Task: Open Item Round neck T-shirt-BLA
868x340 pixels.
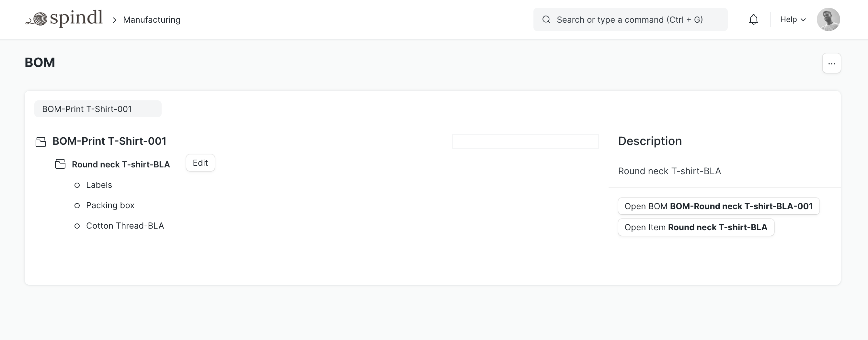Action: [695, 227]
